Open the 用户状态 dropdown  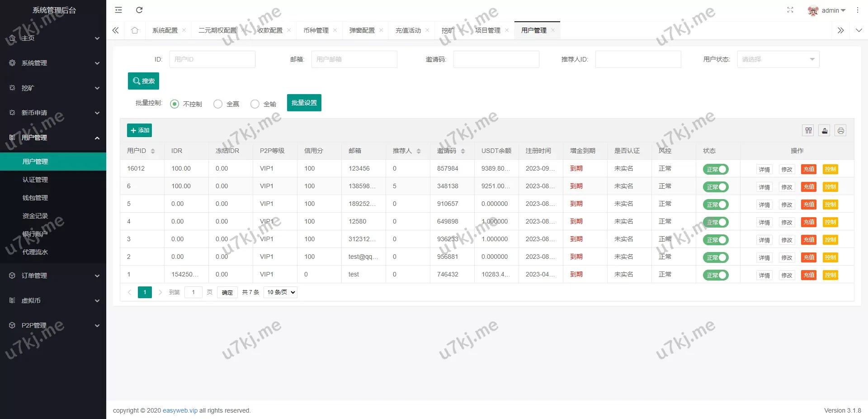pos(778,59)
